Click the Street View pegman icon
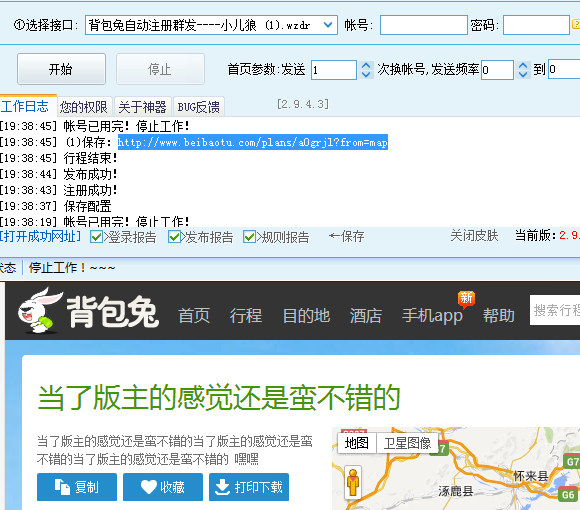 (353, 483)
